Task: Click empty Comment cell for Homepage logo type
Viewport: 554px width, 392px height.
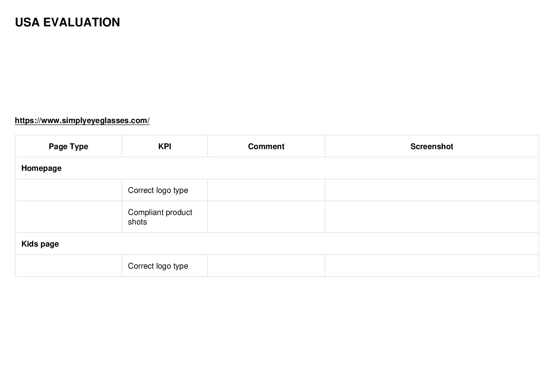Action: [x=266, y=190]
